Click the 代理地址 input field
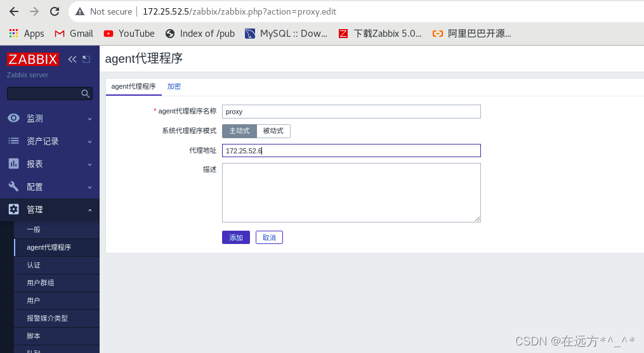Image resolution: width=644 pixels, height=353 pixels. tap(351, 151)
